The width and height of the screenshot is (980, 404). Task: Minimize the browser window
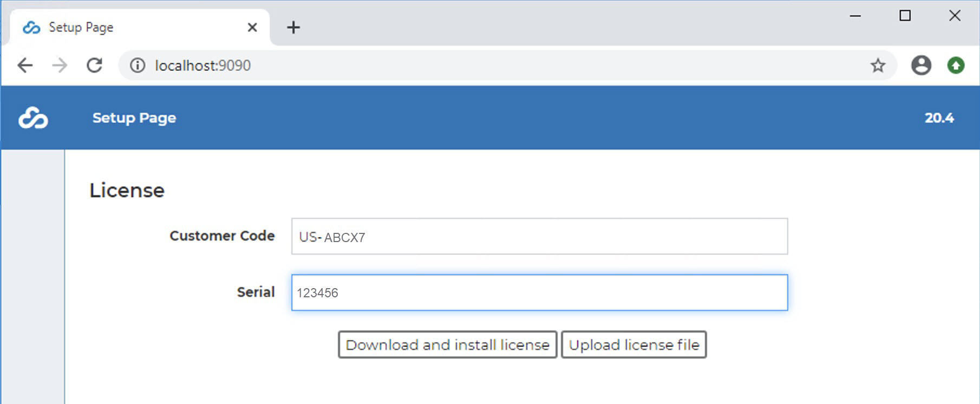point(855,16)
